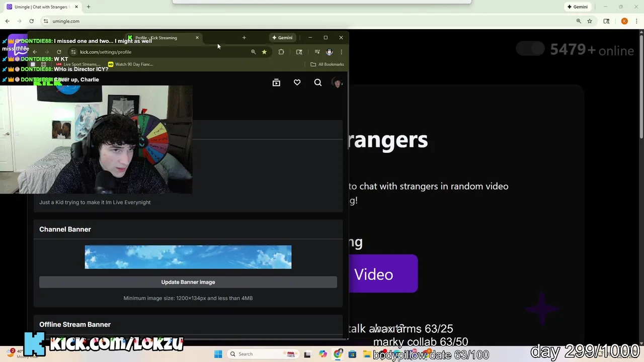Open All Bookmarks folder

point(328,64)
